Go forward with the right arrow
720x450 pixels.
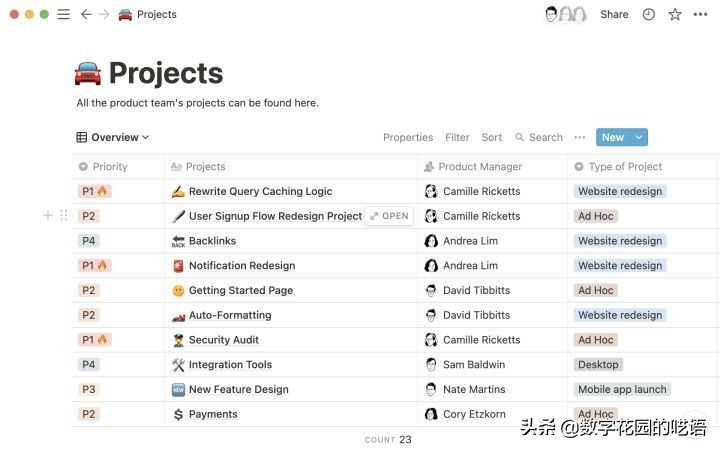(x=103, y=14)
